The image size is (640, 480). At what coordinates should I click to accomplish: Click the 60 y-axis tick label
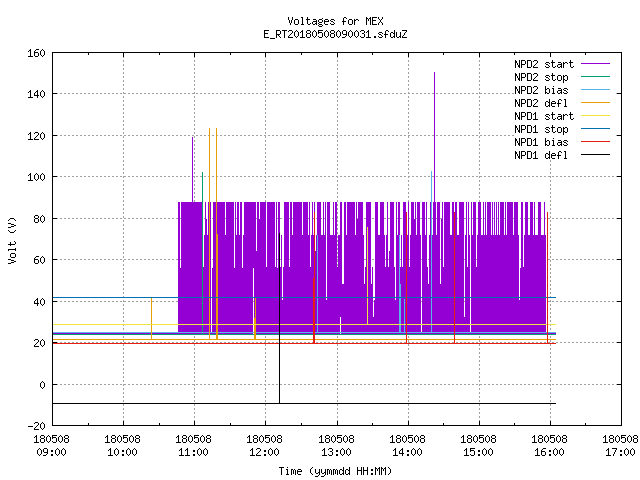(39, 260)
